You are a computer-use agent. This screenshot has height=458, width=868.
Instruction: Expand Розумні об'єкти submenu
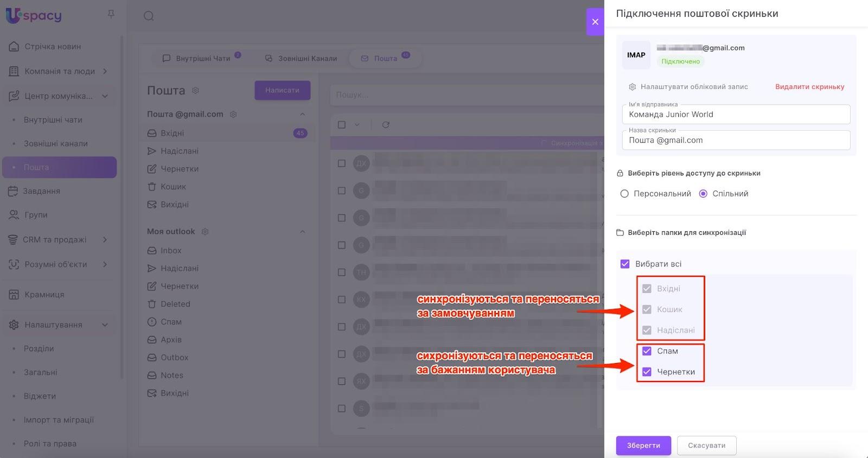tap(105, 264)
